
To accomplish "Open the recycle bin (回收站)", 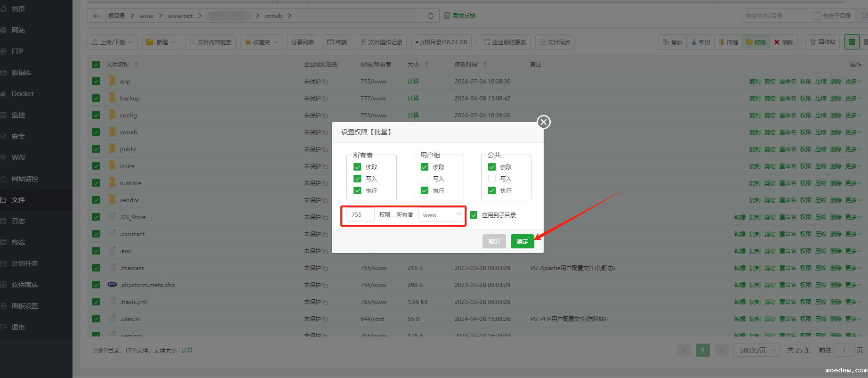I will (x=822, y=42).
